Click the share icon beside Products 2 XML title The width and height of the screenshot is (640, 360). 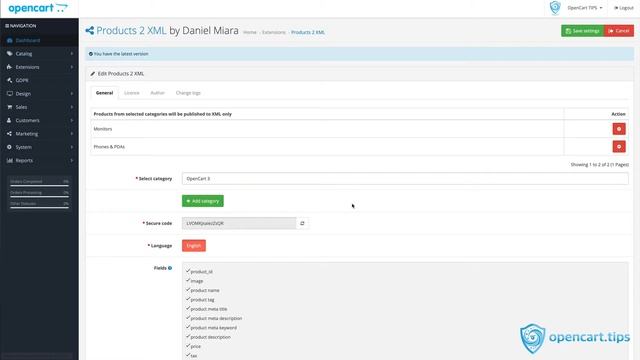click(x=90, y=31)
